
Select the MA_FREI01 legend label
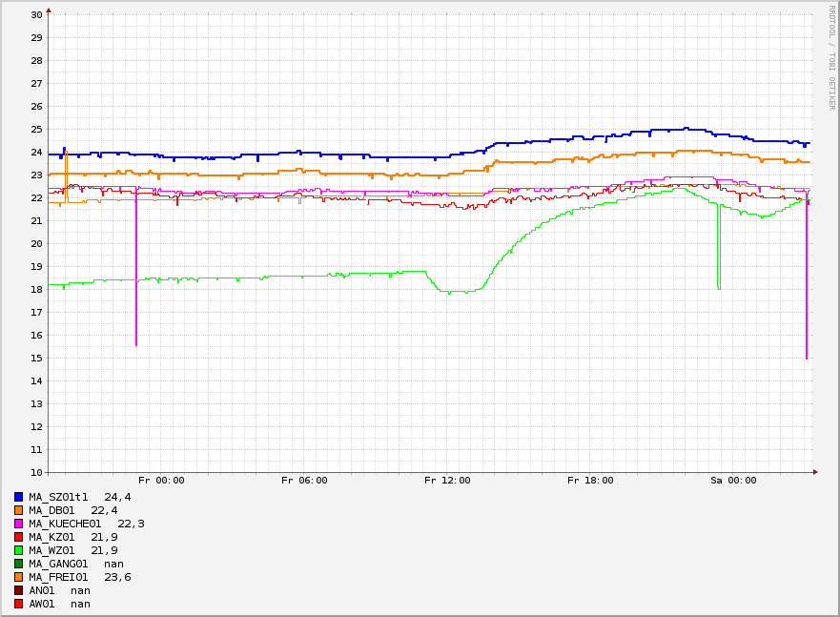[x=58, y=577]
